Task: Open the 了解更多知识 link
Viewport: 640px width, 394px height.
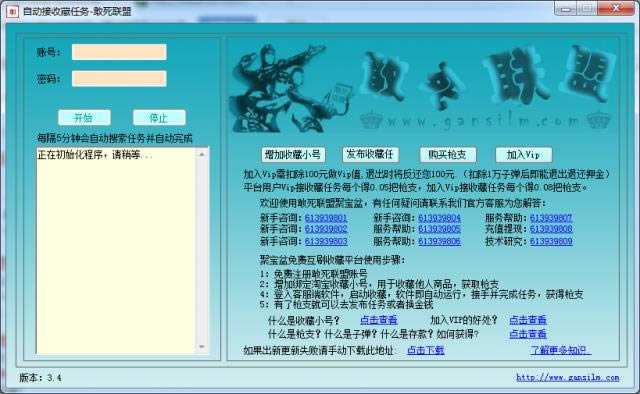Action: [560, 350]
